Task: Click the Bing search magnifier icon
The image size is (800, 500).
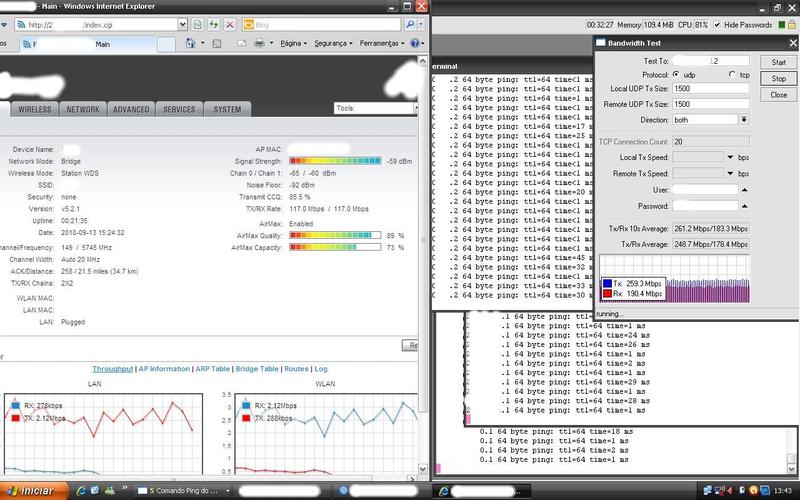Action: coord(411,22)
